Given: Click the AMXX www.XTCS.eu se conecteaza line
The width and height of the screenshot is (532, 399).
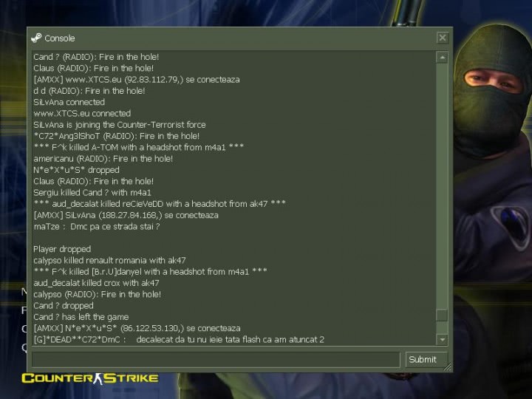Looking at the screenshot, I should pos(137,80).
